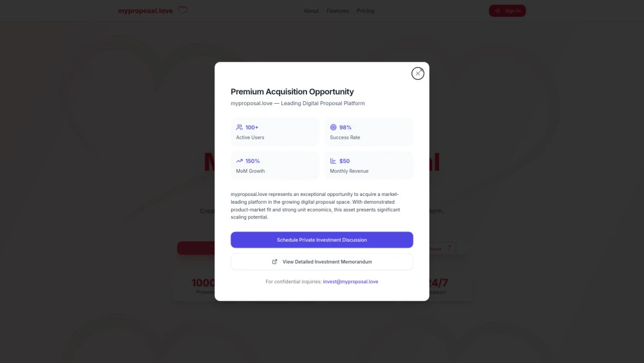
Task: Open View Detailed Investment Memorandum
Action: point(322,262)
